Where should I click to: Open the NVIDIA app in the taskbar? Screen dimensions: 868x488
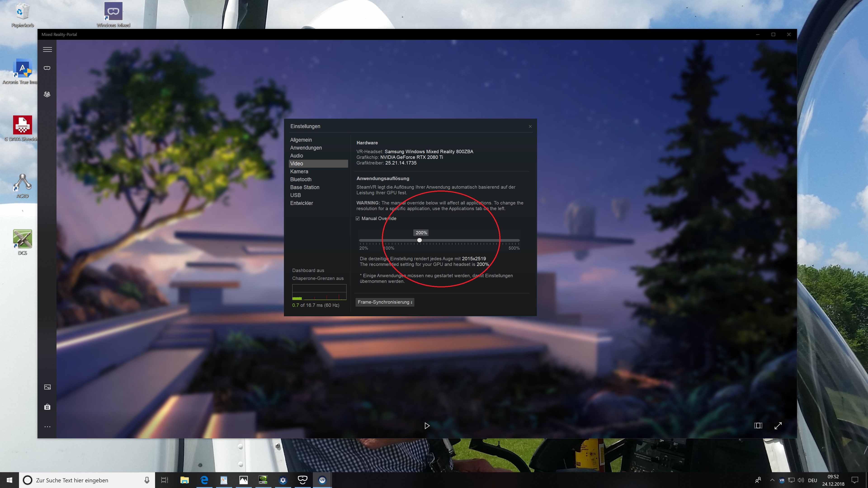tap(263, 480)
